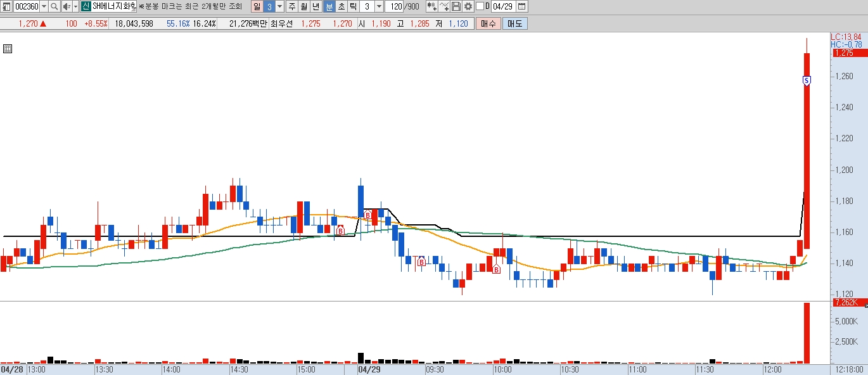Click the current price 1,270 value
The height and width of the screenshot is (375, 868).
pos(28,23)
